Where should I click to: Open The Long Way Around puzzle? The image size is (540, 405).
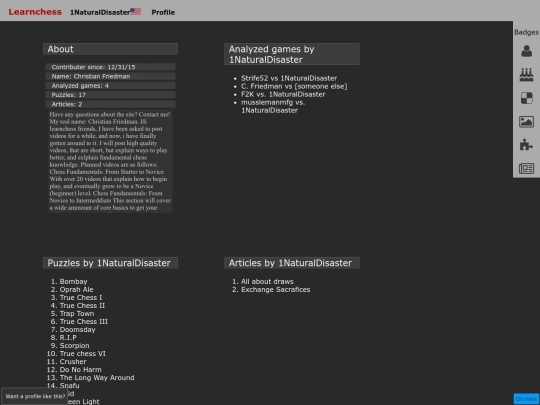click(x=97, y=377)
